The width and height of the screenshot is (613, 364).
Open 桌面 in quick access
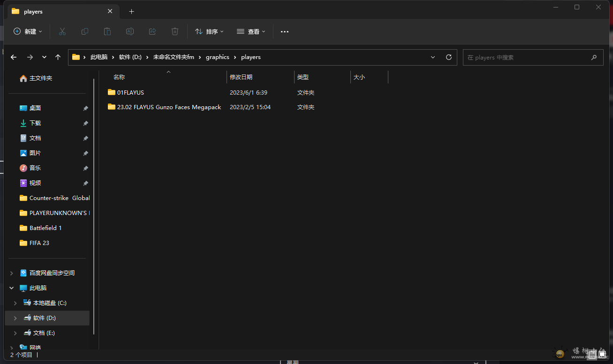(x=30, y=108)
